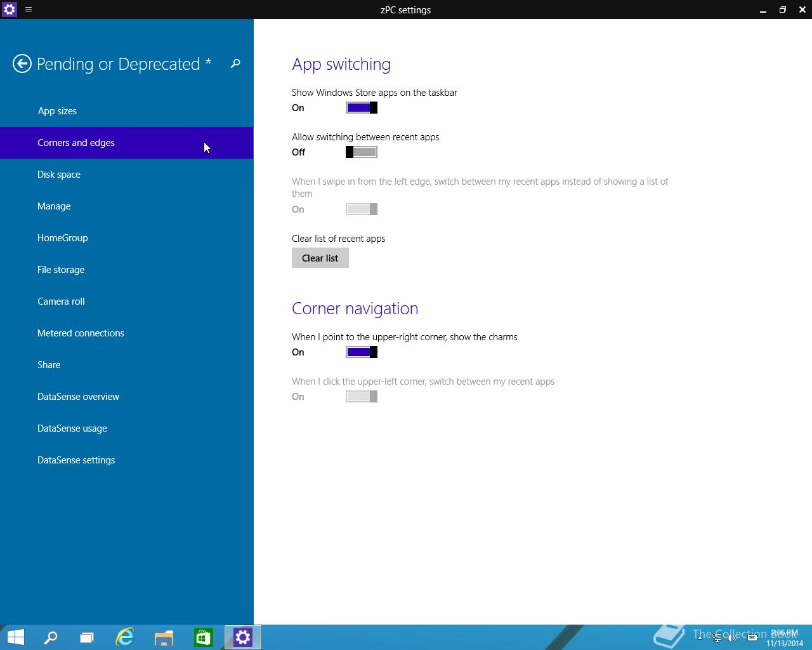Open taskbar Search magnifier

[x=51, y=637]
